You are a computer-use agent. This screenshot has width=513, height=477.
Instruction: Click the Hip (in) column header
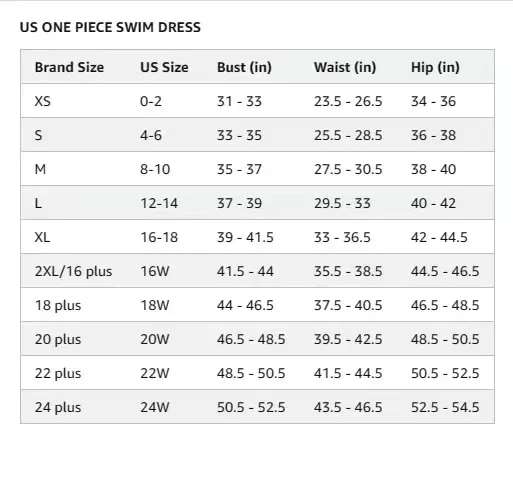coord(435,67)
